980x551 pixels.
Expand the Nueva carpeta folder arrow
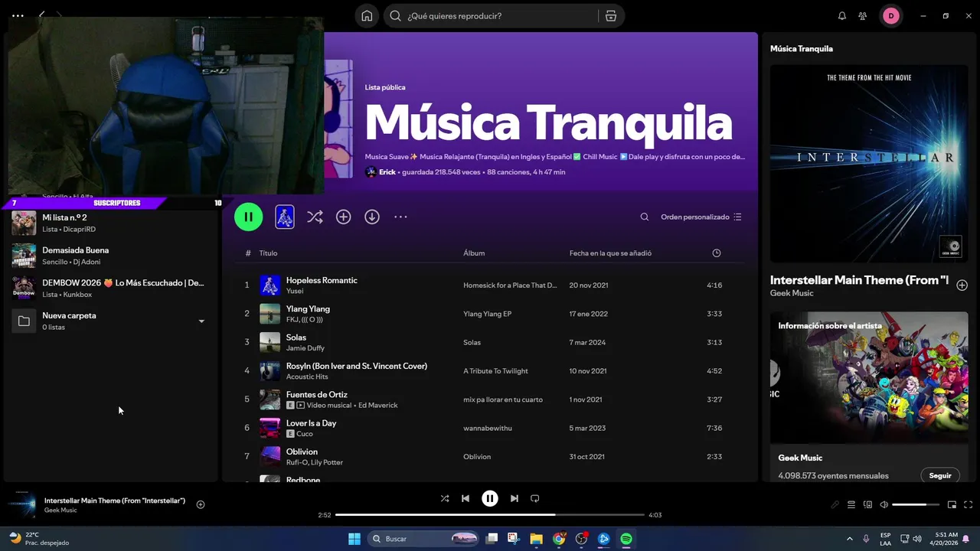point(201,321)
